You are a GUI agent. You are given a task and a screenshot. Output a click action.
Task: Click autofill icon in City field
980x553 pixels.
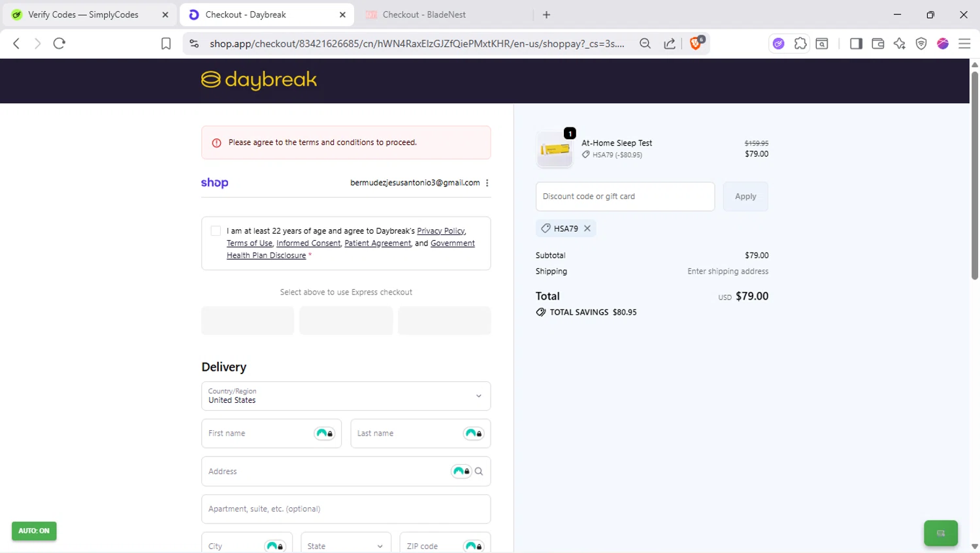coord(275,546)
